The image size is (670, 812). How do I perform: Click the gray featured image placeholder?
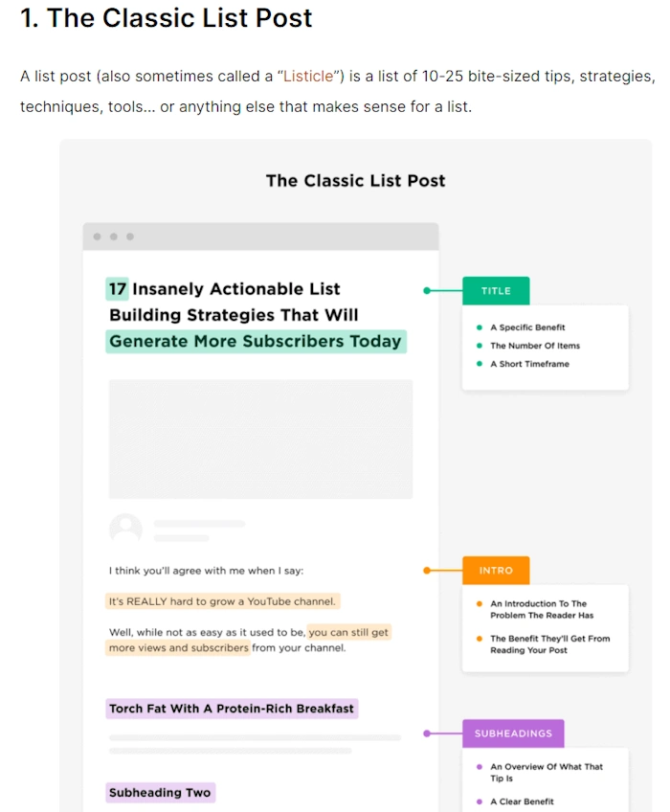(x=260, y=439)
